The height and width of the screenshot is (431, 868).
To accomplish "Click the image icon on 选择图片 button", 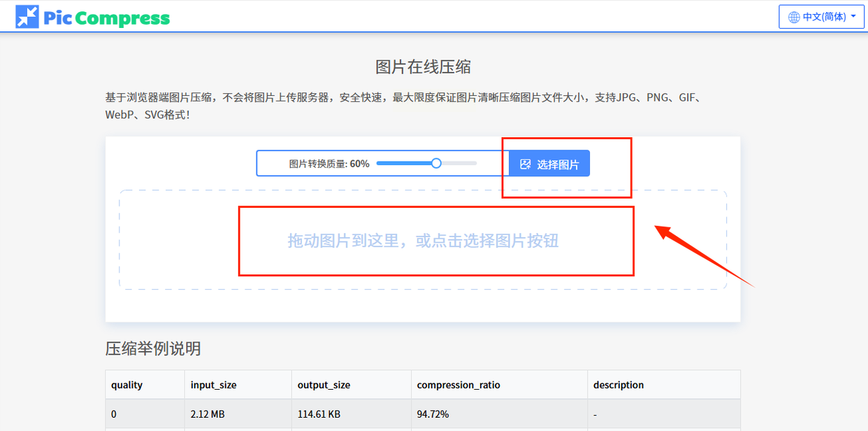I will point(526,164).
